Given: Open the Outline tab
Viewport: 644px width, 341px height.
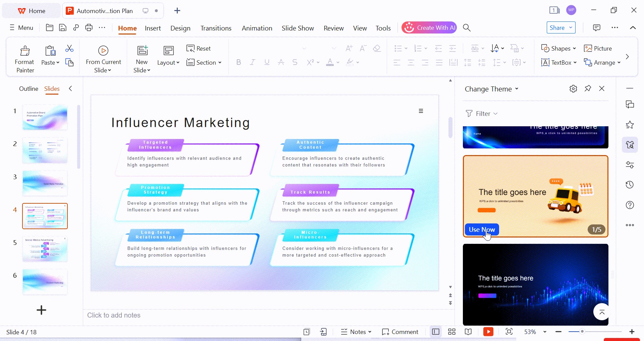Looking at the screenshot, I should pos(29,89).
